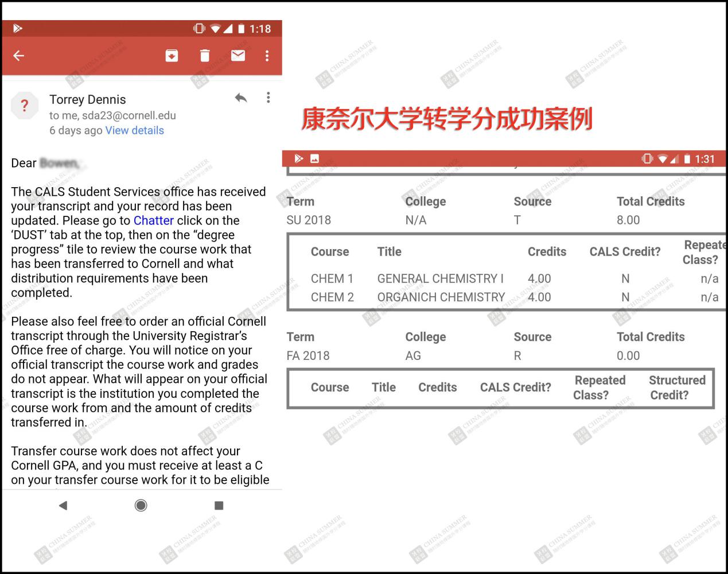Select the 4.00 credits in the CHEM 2 row
This screenshot has height=574, width=728.
coord(539,297)
